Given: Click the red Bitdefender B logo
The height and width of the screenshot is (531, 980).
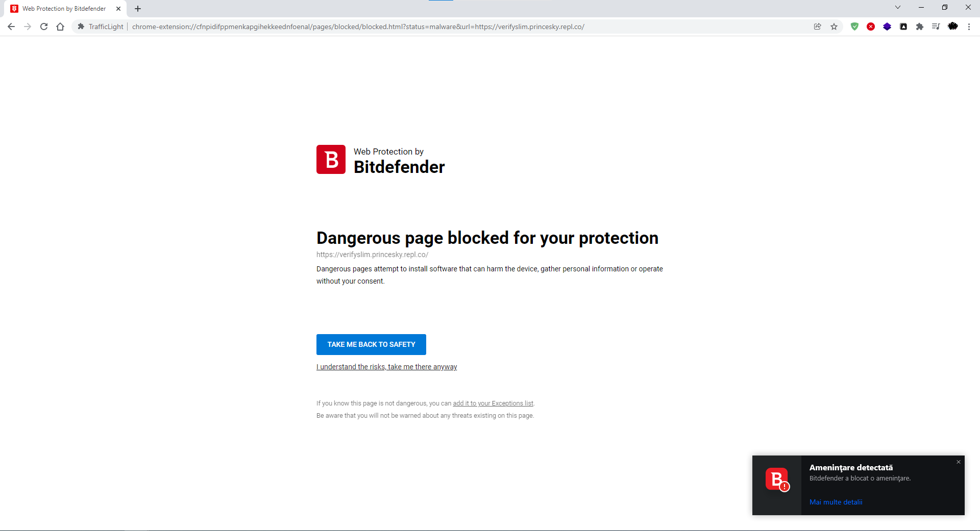Looking at the screenshot, I should (331, 160).
